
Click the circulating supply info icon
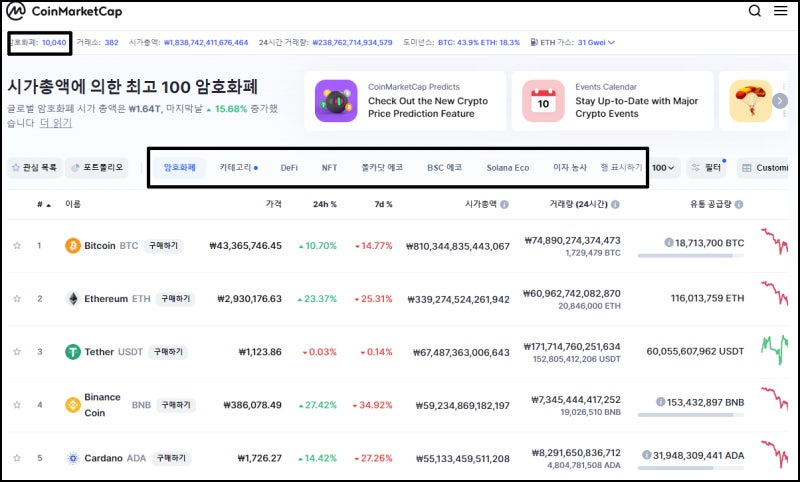(x=739, y=204)
